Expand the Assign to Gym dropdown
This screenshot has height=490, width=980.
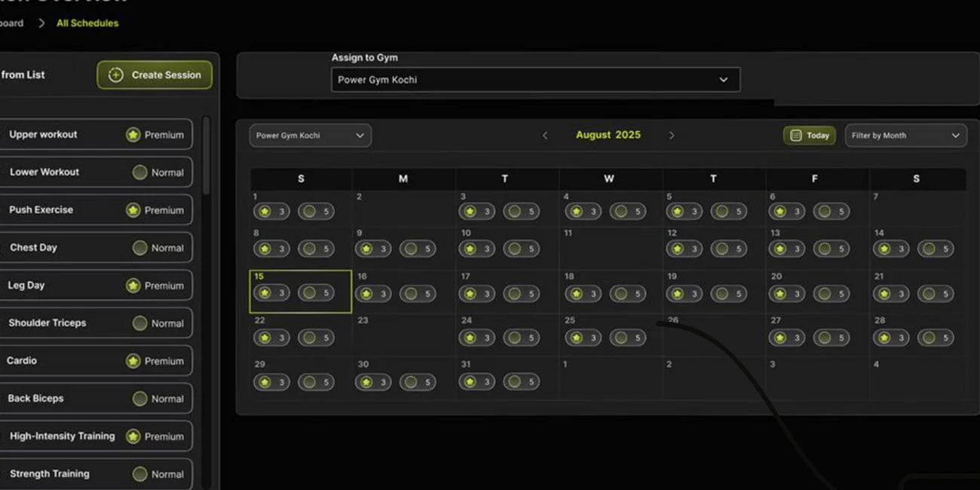pyautogui.click(x=535, y=80)
